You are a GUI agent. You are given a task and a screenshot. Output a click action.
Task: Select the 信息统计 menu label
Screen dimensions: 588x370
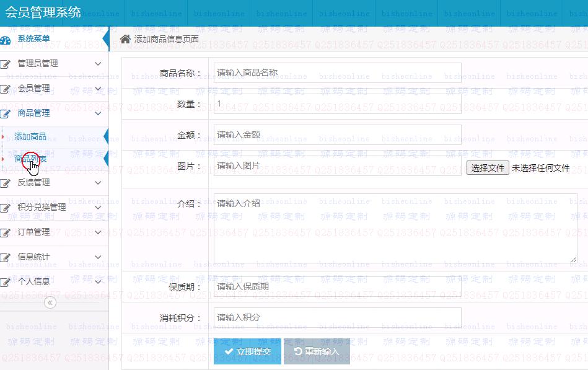[x=33, y=257]
